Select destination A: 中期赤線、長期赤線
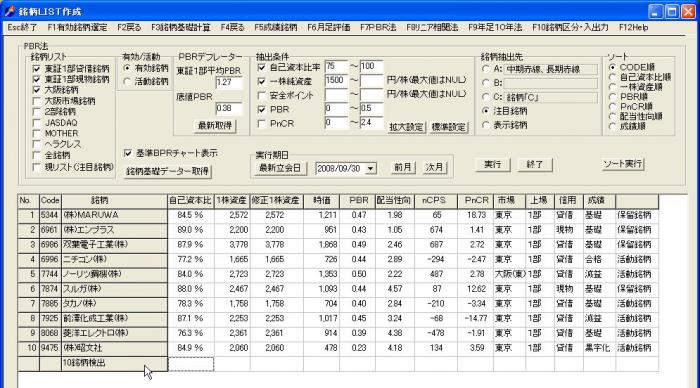 (x=486, y=69)
